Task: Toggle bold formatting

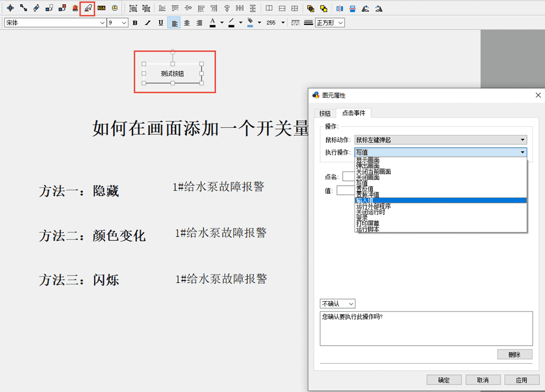Action: click(x=135, y=22)
